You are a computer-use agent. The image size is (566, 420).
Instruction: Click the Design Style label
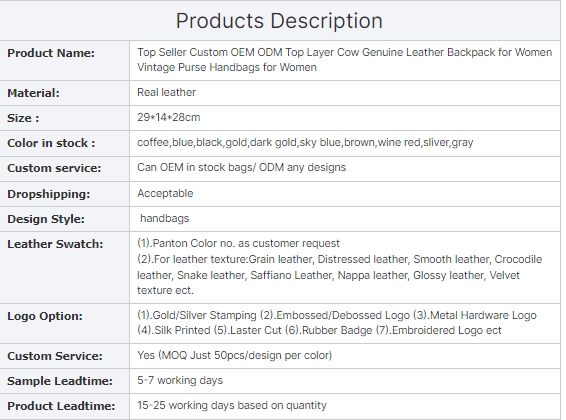click(46, 219)
